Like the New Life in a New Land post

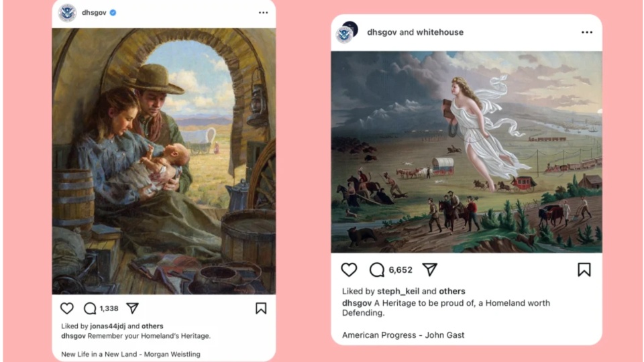coord(67,308)
